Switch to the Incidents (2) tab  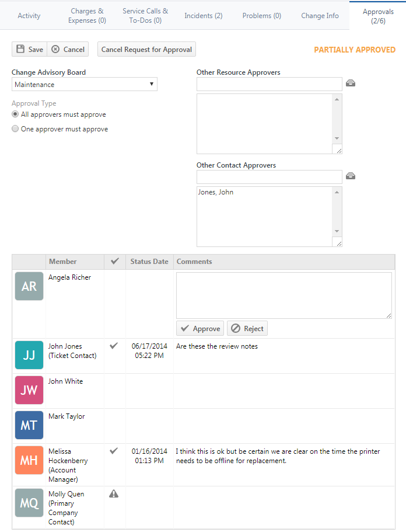pyautogui.click(x=203, y=16)
